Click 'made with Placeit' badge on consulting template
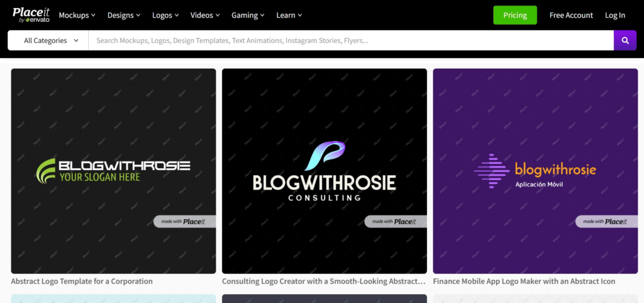The width and height of the screenshot is (644, 303). (x=396, y=221)
